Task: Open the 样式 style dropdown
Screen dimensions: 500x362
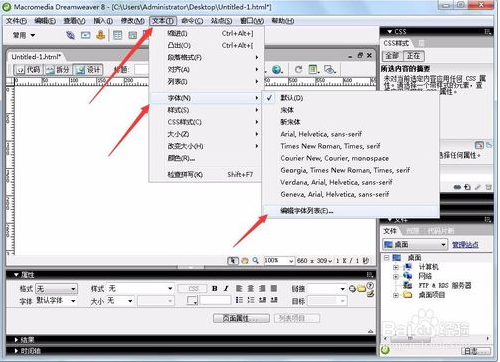Action: pyautogui.click(x=140, y=289)
